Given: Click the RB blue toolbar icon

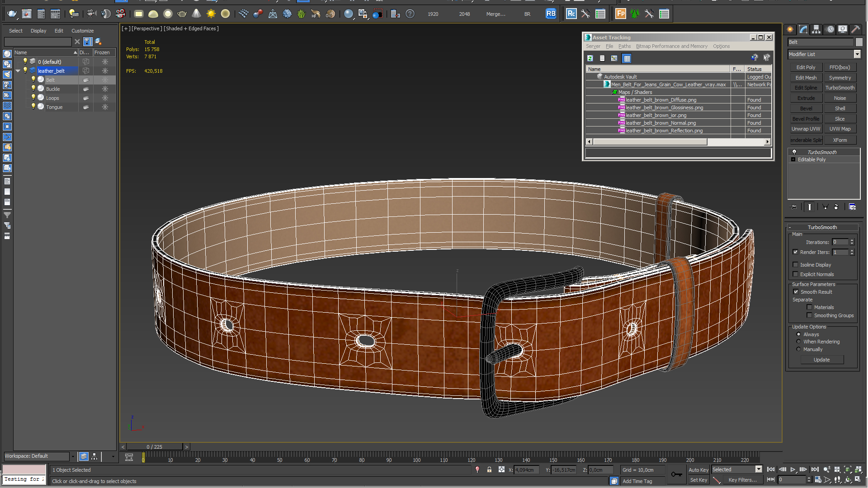Looking at the screenshot, I should tap(551, 14).
